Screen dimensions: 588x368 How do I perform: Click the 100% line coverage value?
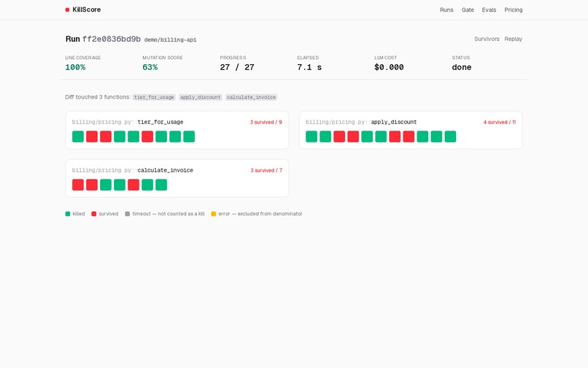[x=75, y=67]
